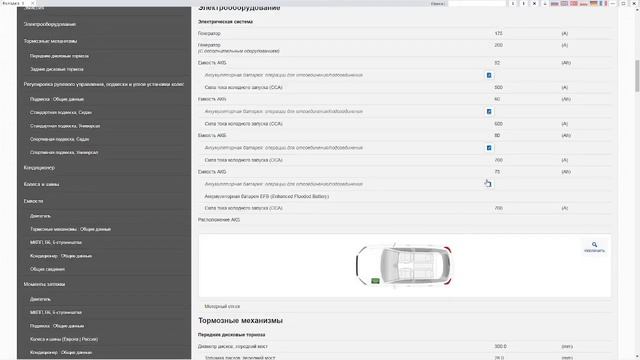Select Стандартная подвеска, Седан sidebar item
This screenshot has width=640, height=360.
pyautogui.click(x=61, y=112)
